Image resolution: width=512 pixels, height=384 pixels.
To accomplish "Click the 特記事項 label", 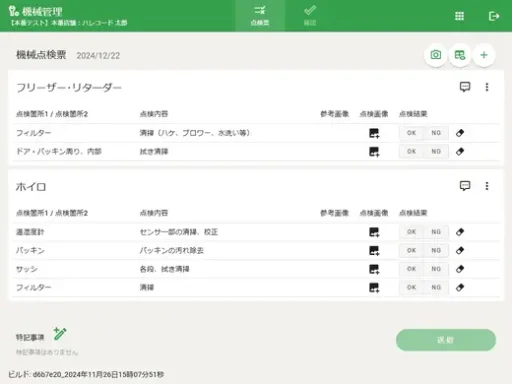I will 30,337.
